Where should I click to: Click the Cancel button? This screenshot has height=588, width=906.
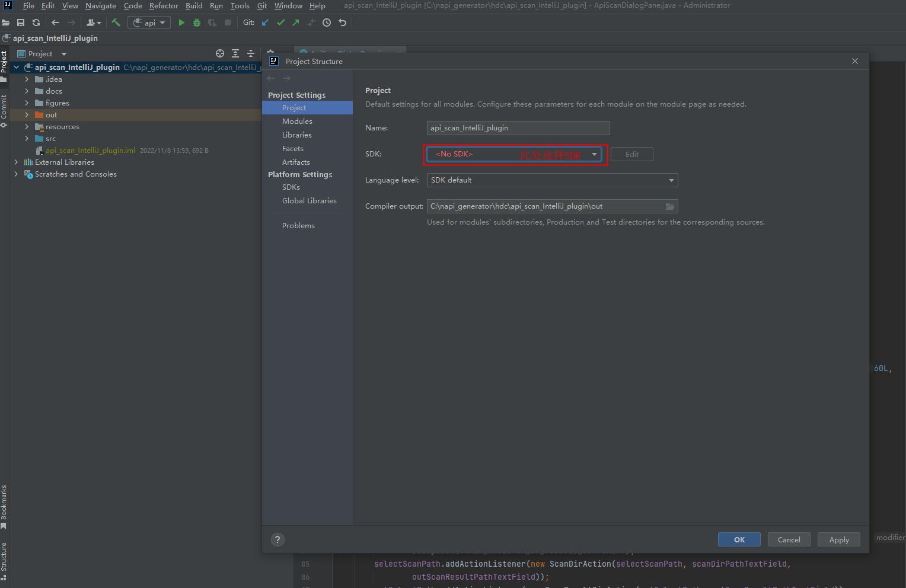789,539
